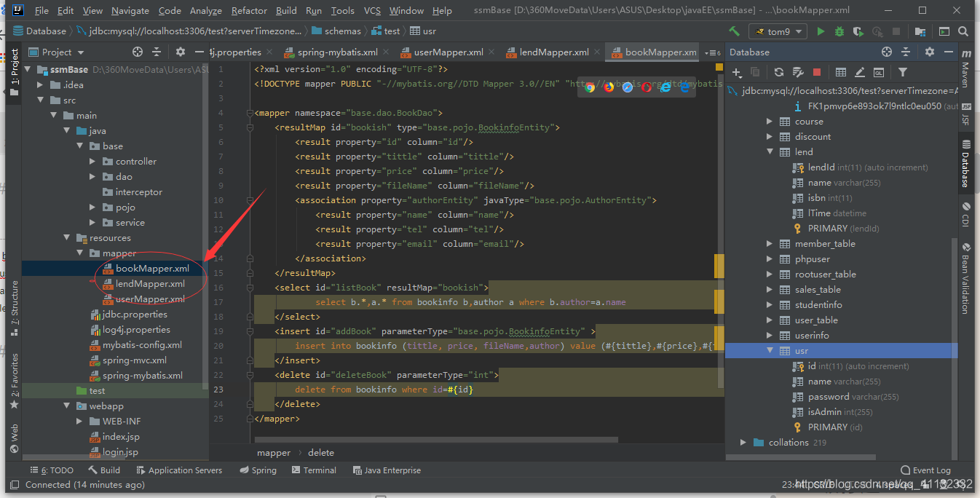Collapse the lend table node
Screen dimensions: 980x498
770,152
